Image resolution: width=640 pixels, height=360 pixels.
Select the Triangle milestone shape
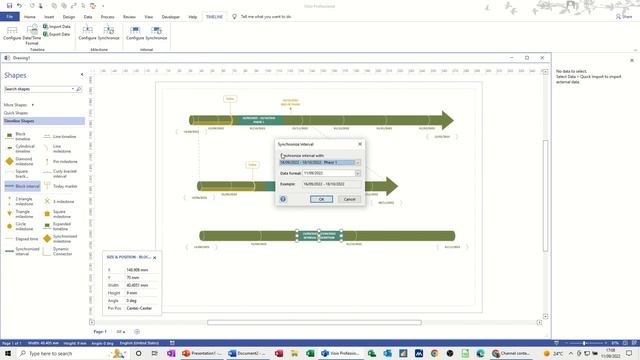tap(19, 214)
